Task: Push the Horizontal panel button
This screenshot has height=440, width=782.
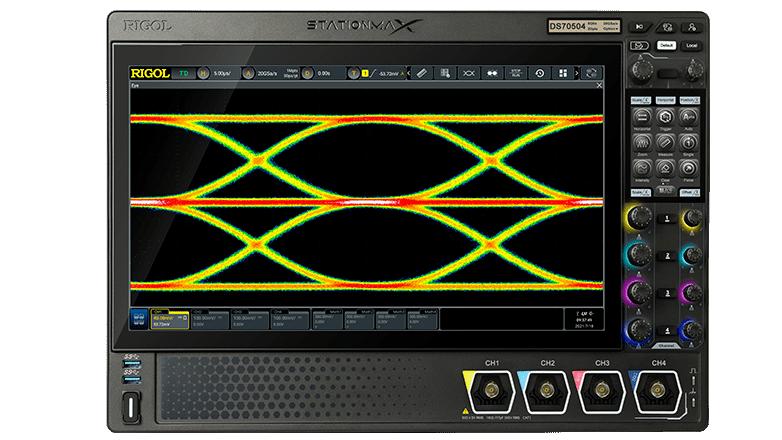Action: (642, 117)
